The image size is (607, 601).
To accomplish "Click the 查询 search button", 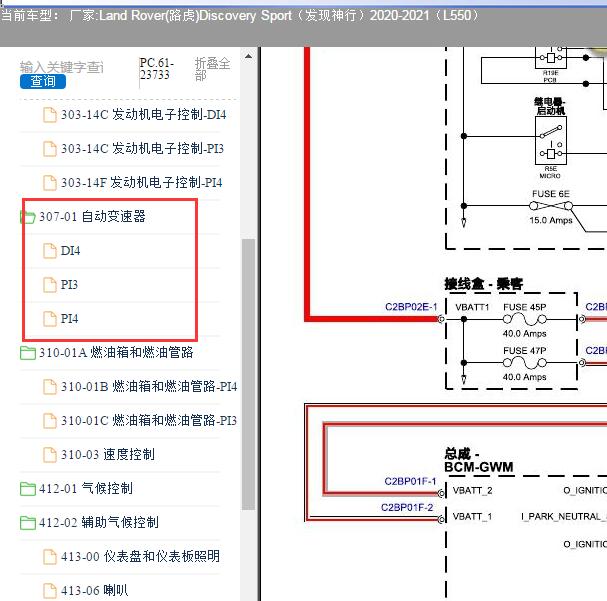I will click(x=43, y=82).
